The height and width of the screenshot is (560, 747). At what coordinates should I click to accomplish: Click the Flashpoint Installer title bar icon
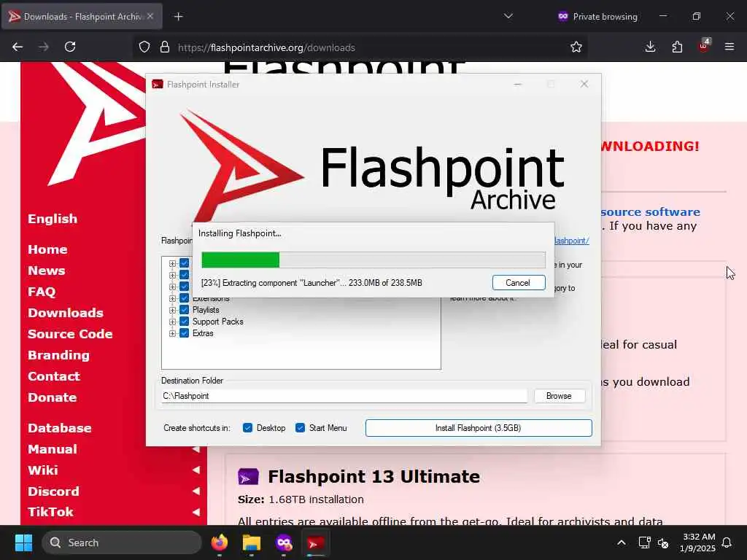pos(158,85)
